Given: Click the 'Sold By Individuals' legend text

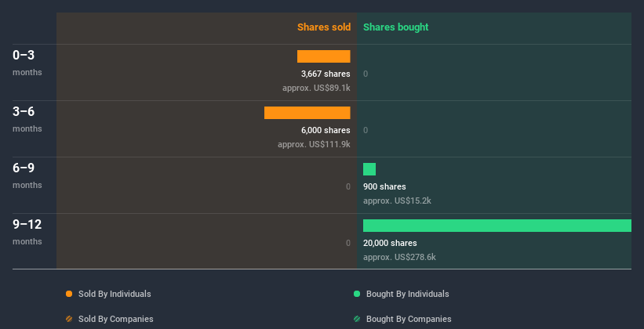Looking at the screenshot, I should coord(115,294).
